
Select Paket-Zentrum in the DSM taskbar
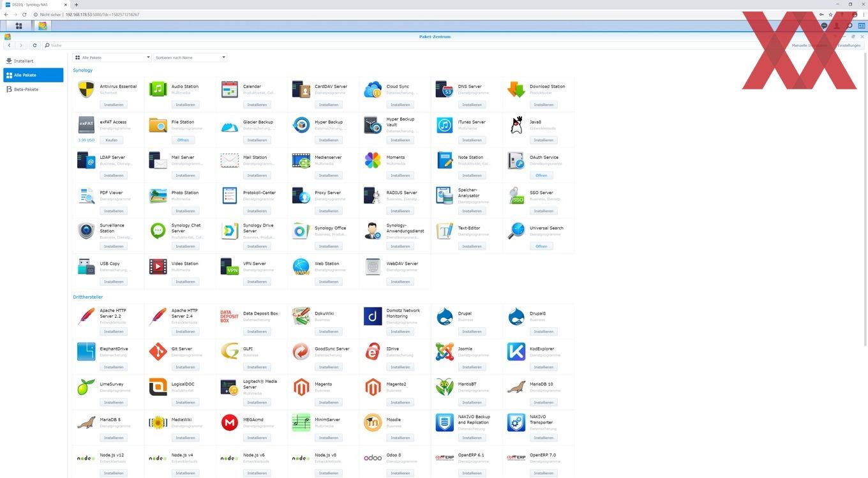[x=43, y=26]
